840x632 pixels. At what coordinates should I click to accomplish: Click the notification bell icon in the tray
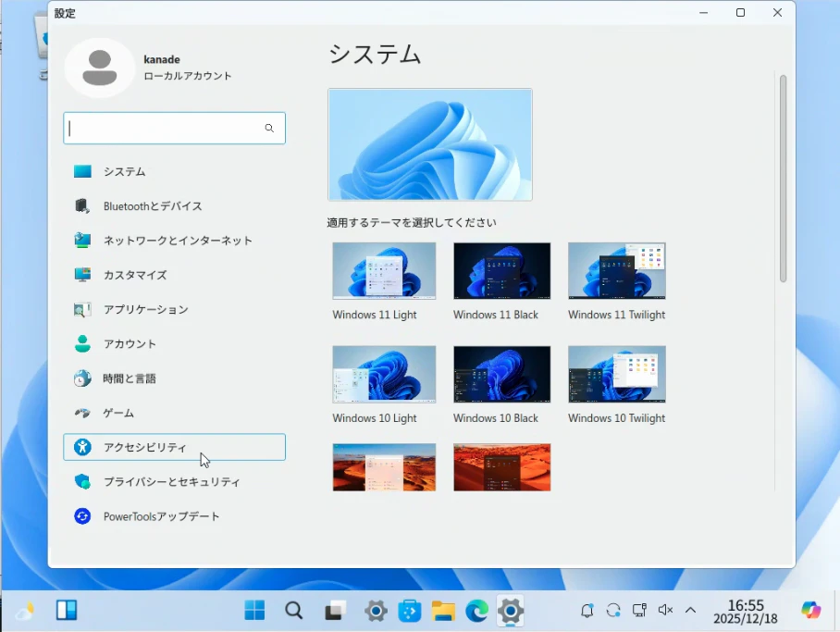click(587, 610)
